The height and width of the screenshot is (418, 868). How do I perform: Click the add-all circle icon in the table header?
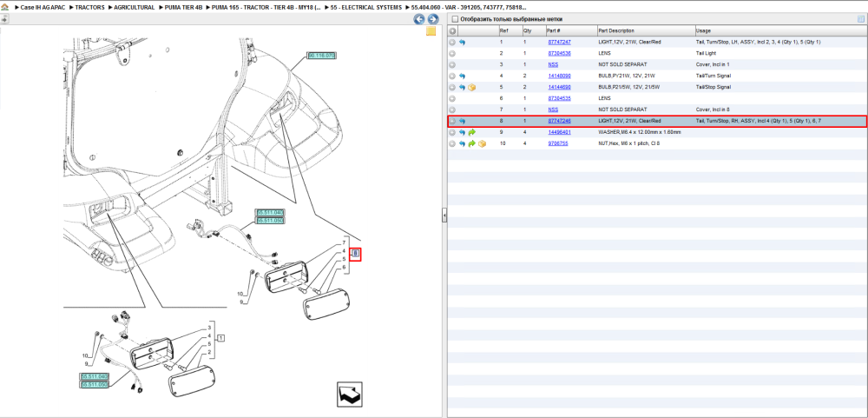click(x=452, y=31)
